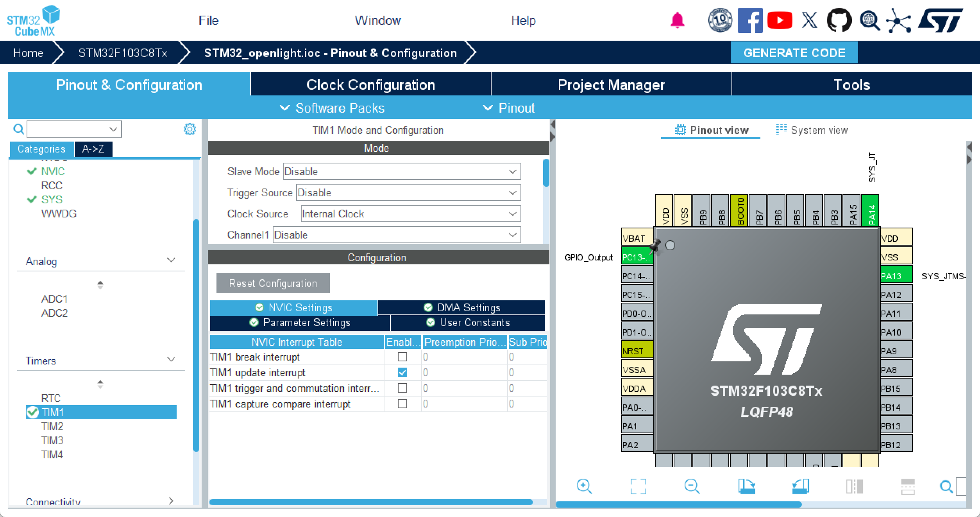Switch to Project Manager tab
The image size is (980, 517).
[611, 84]
